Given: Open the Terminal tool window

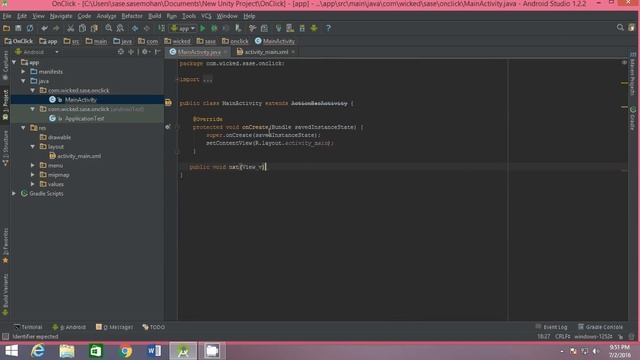Looking at the screenshot, I should pyautogui.click(x=28, y=327).
